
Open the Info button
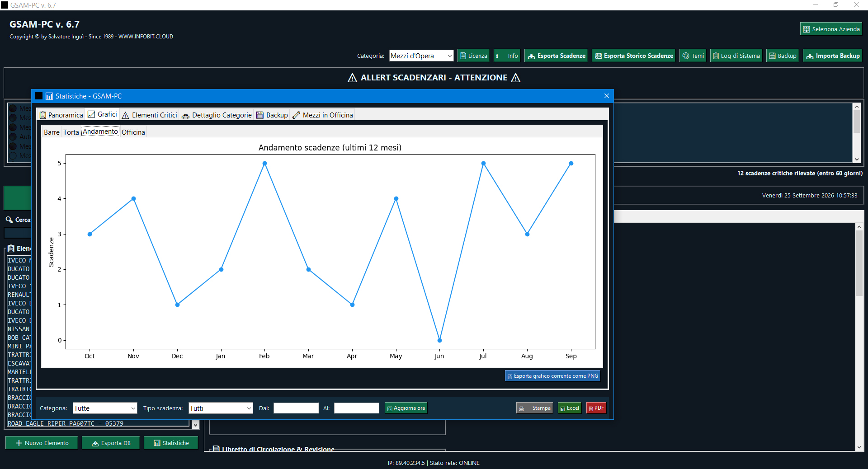click(x=507, y=56)
